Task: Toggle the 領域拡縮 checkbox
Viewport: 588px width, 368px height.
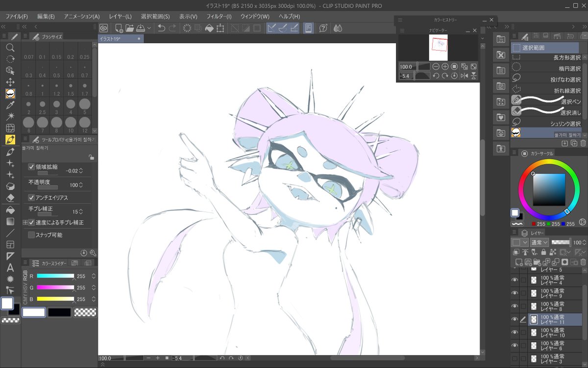Action: point(31,167)
